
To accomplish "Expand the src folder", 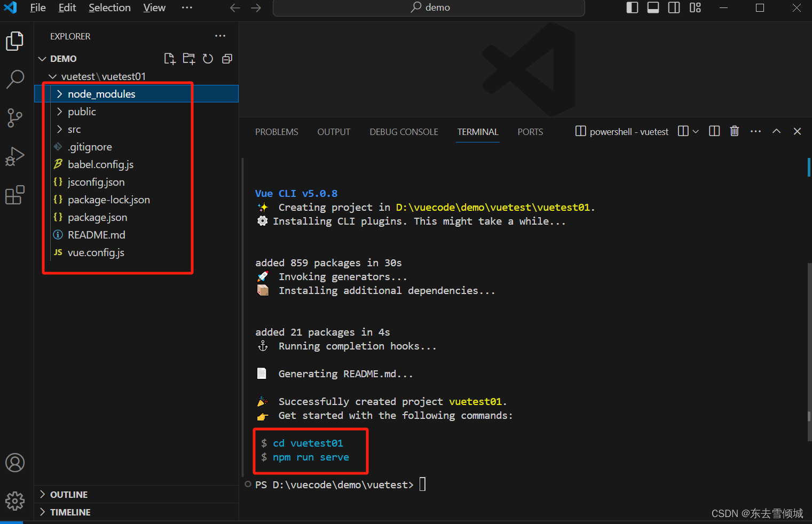I will 137,129.
